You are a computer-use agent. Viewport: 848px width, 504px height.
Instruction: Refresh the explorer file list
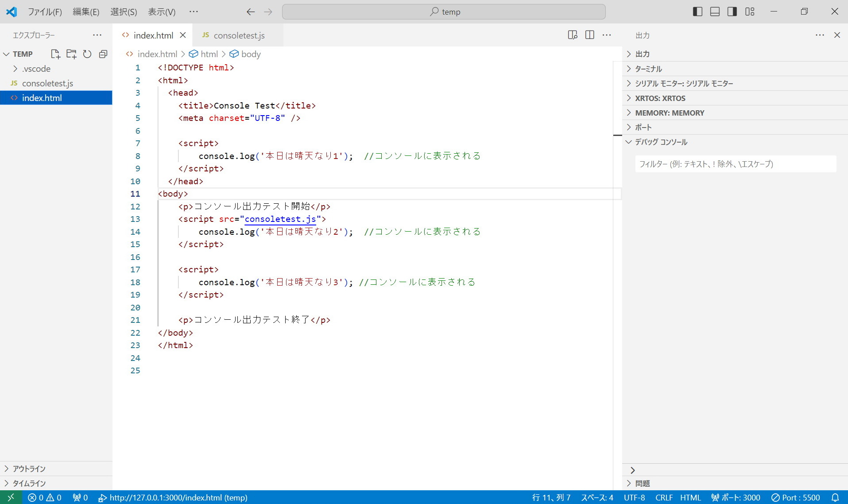click(87, 54)
